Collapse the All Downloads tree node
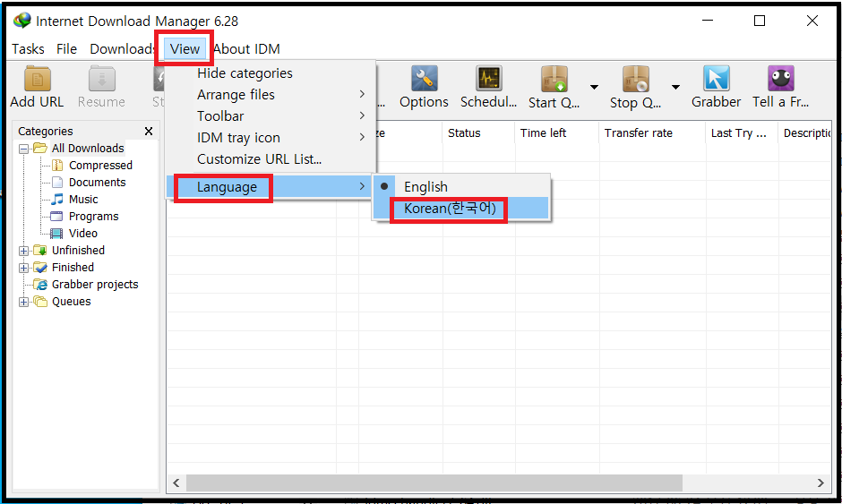842x504 pixels. click(23, 149)
